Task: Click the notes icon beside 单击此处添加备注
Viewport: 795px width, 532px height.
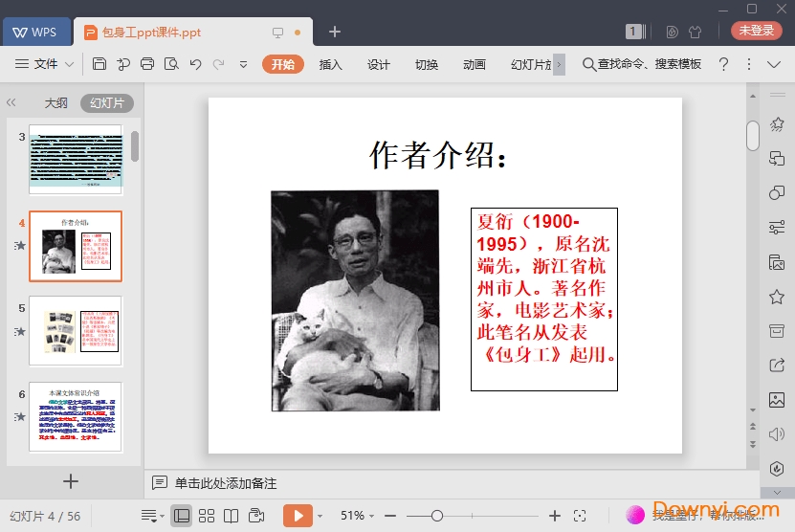Action: tap(159, 483)
